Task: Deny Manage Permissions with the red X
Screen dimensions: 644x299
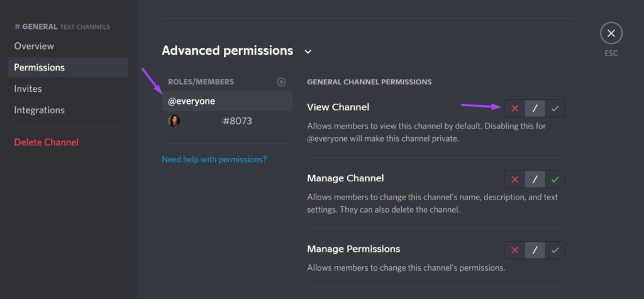Action: pos(514,250)
